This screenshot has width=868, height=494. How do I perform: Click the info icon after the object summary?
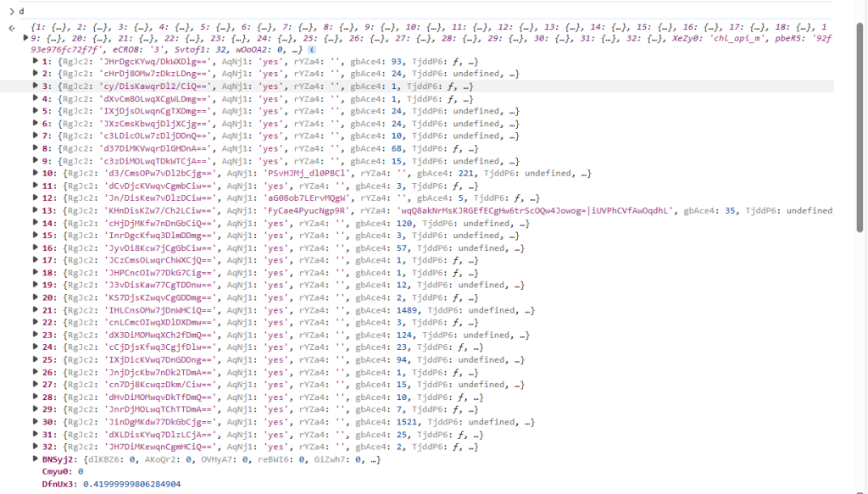click(313, 50)
